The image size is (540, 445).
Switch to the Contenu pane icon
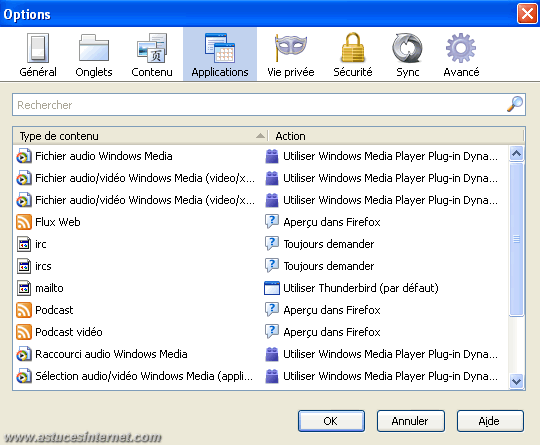(152, 48)
